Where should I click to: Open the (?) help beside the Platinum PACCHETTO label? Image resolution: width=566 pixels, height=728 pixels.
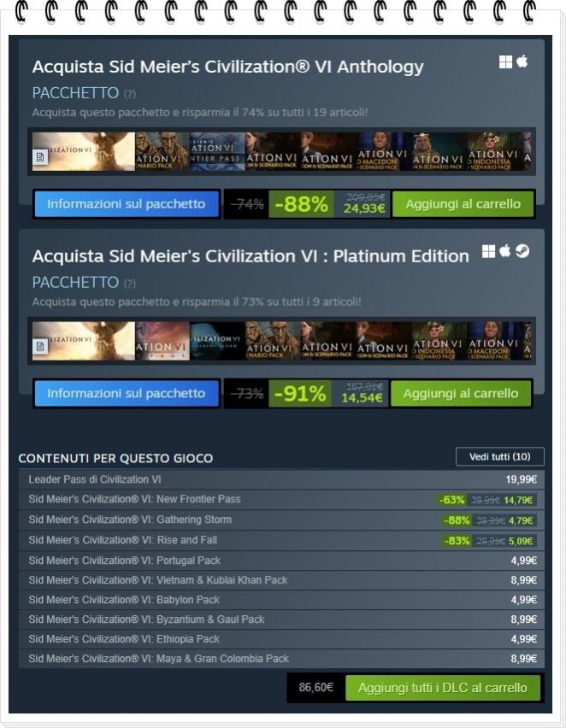click(130, 283)
